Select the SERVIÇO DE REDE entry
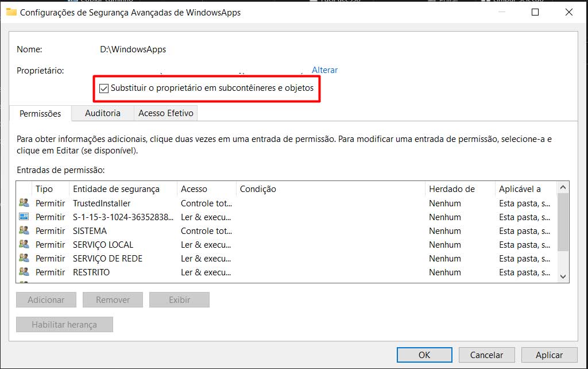The width and height of the screenshot is (588, 369). pos(287,259)
